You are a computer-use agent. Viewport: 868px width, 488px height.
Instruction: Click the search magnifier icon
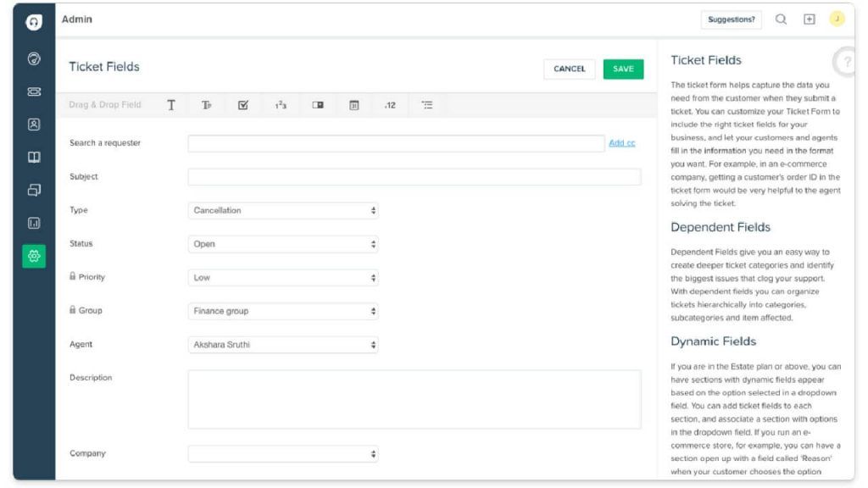coord(781,19)
